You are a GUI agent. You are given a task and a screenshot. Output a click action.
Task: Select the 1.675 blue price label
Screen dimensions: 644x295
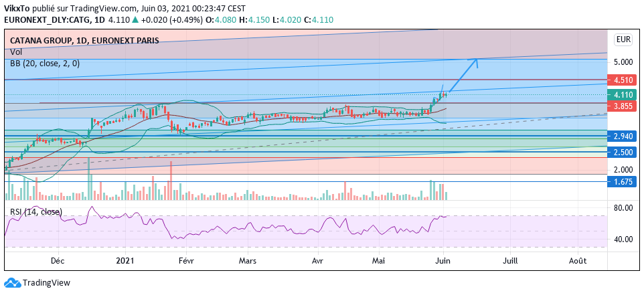point(623,181)
